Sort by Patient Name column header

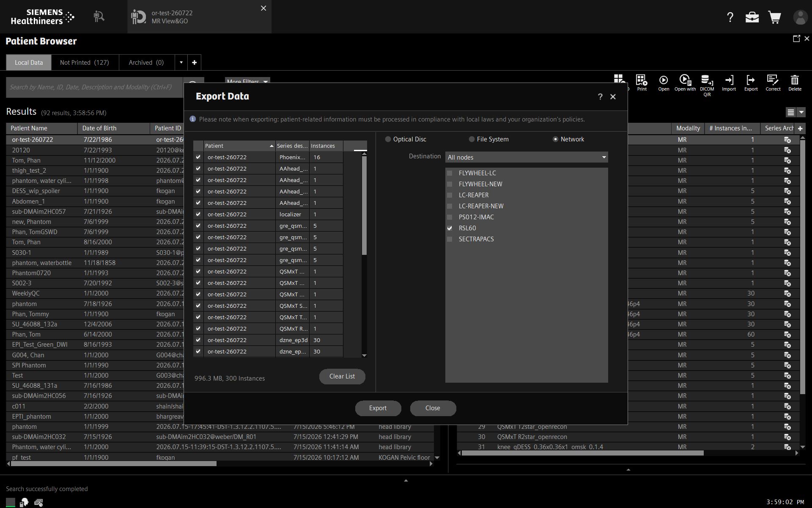41,128
